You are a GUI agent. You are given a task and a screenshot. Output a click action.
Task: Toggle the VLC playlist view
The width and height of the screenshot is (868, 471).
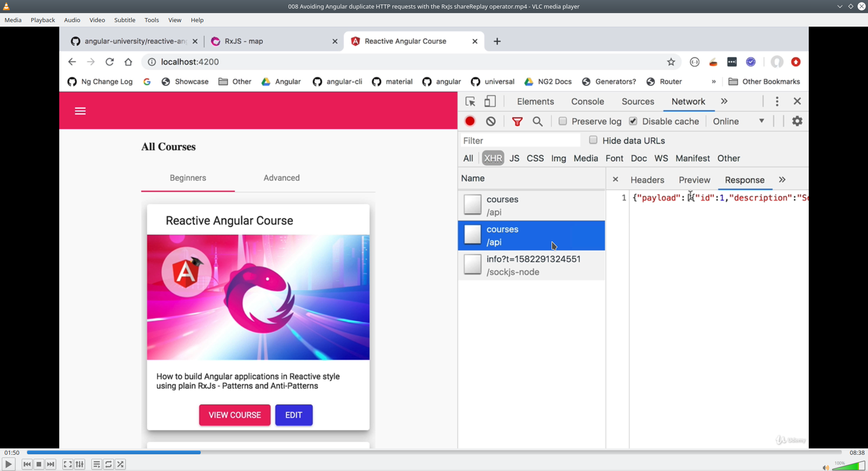click(97, 464)
